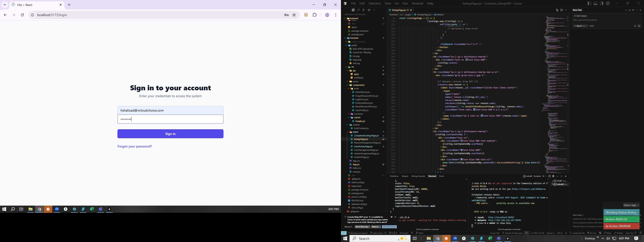Open the Explorer view in Cursor
644x242 pixels.
353,10
